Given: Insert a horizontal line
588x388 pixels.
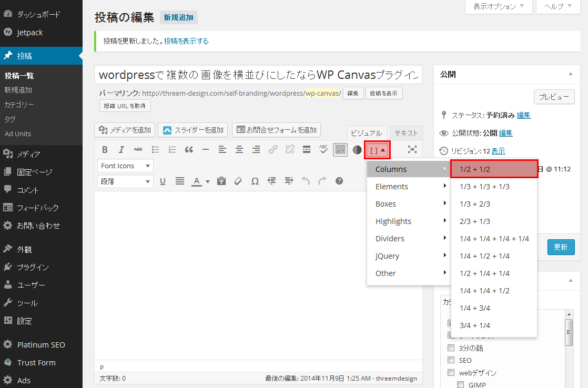Looking at the screenshot, I should 206,150.
